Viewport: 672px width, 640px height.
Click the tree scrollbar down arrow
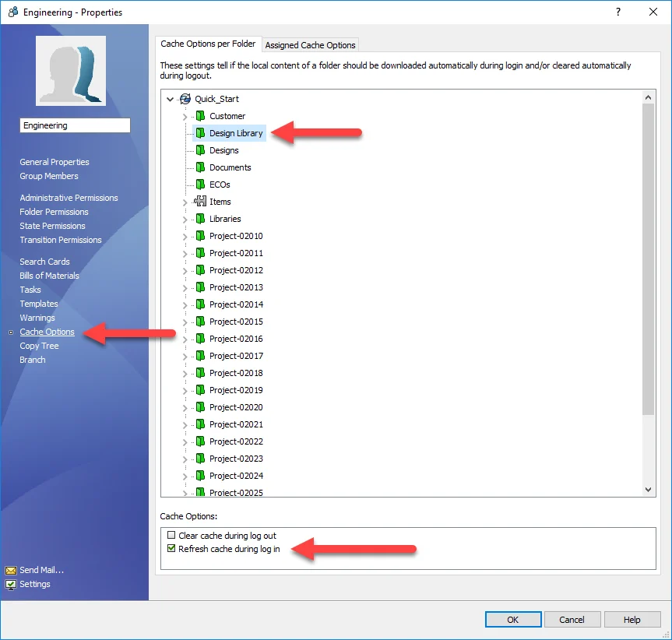(648, 489)
